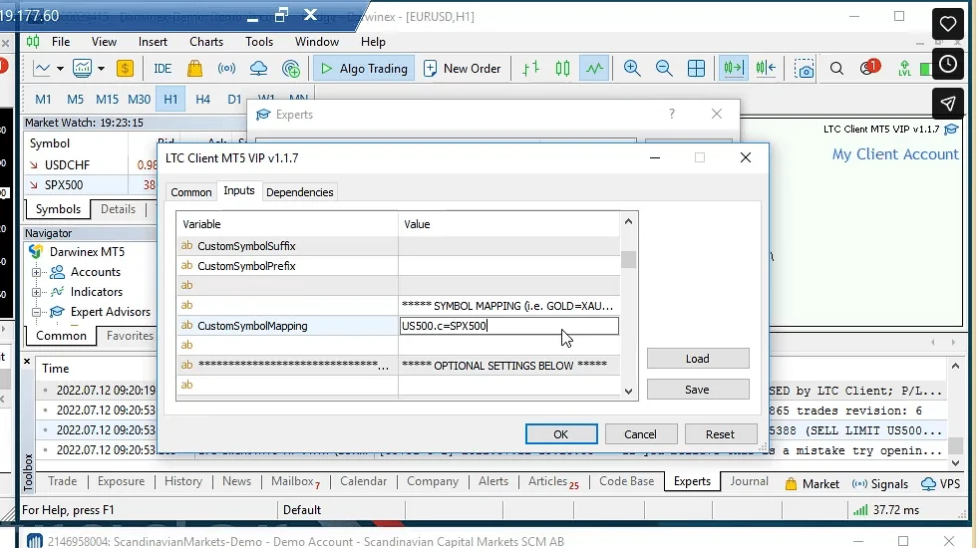
Task: Zoom in on the chart
Action: (x=632, y=68)
